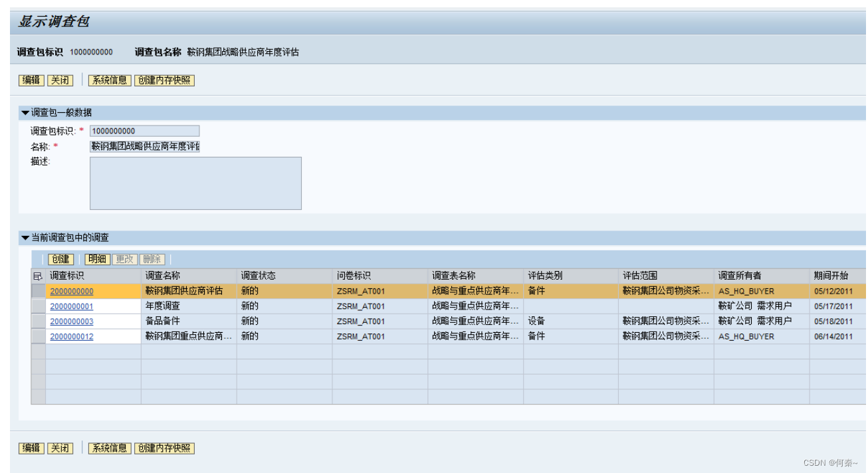The image size is (868, 473).
Task: Click the 描述 text area
Action: click(195, 183)
